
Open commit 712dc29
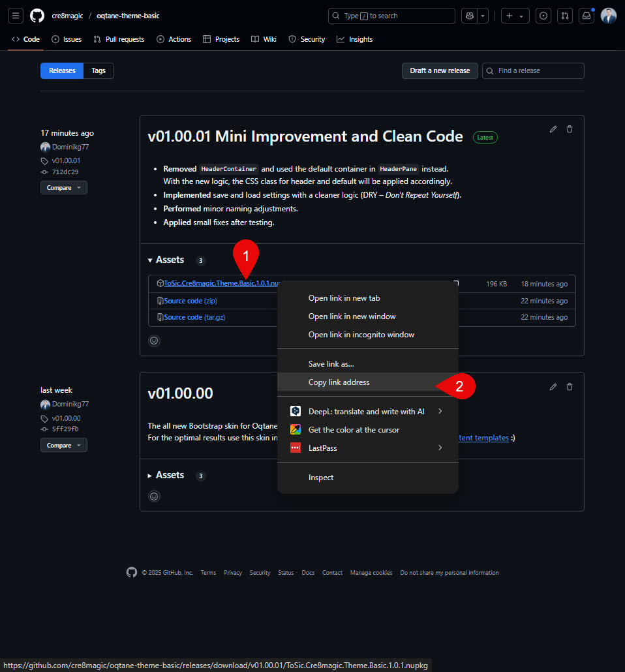pyautogui.click(x=65, y=172)
